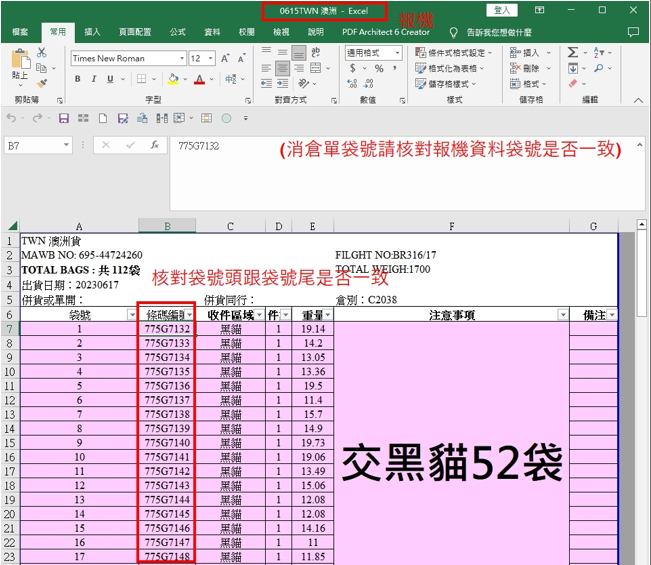This screenshot has height=565, width=651.
Task: Open the Times New Roman font dropdown
Action: pos(179,58)
